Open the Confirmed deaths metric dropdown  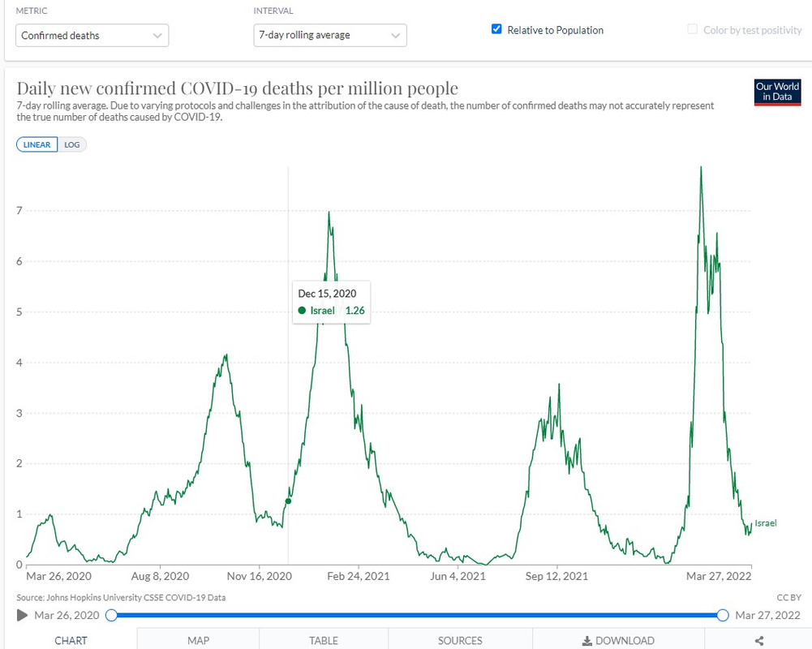92,35
